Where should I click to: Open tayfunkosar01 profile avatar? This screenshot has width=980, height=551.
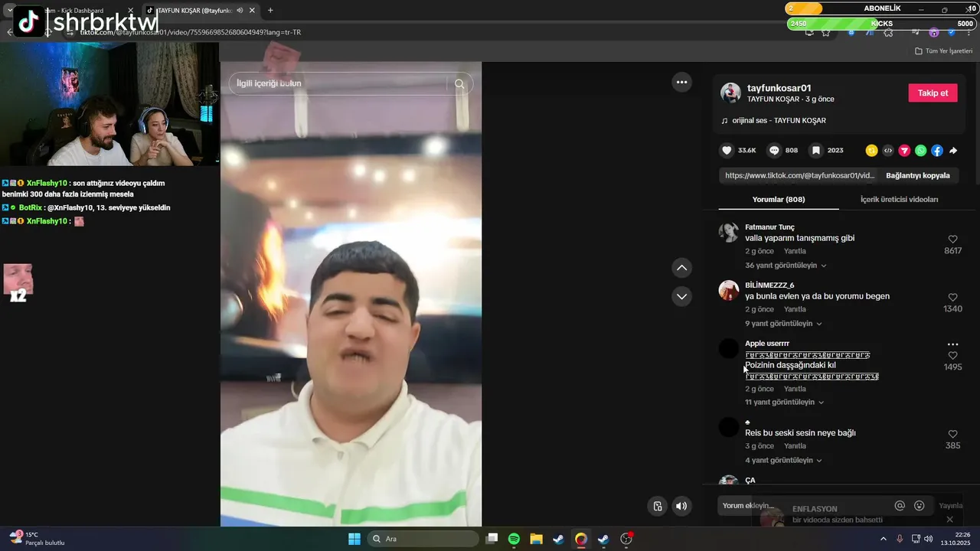point(730,93)
